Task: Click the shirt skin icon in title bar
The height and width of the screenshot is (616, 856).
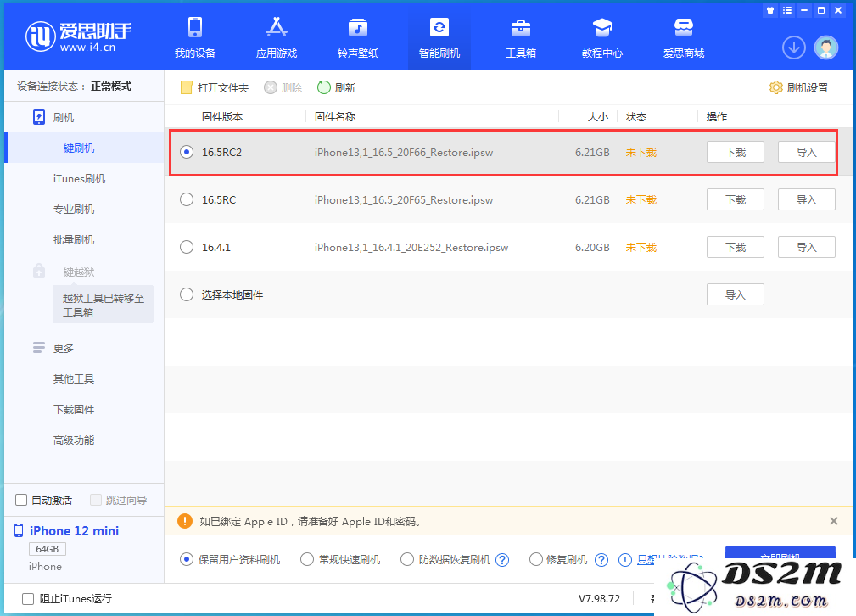Action: click(x=770, y=10)
